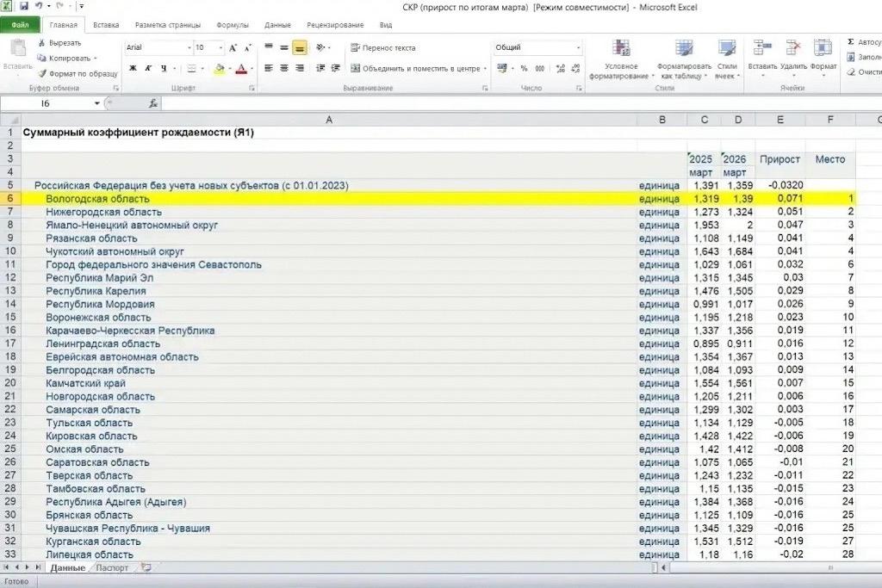
Task: Open the merge and center dropdown arrow
Action: point(486,69)
